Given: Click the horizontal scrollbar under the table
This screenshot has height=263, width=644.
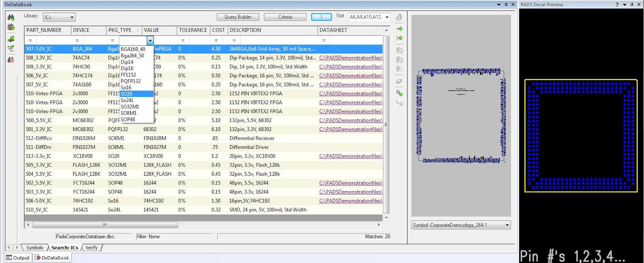Looking at the screenshot, I should [105, 225].
